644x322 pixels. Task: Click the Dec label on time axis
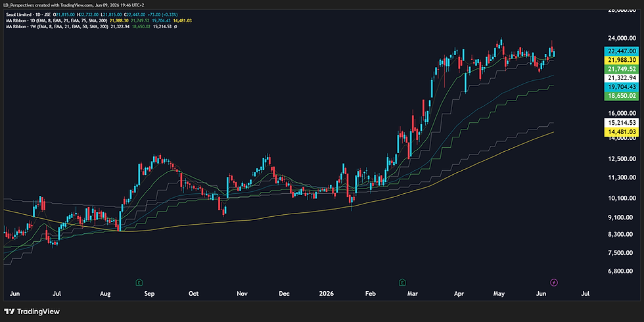tap(284, 294)
